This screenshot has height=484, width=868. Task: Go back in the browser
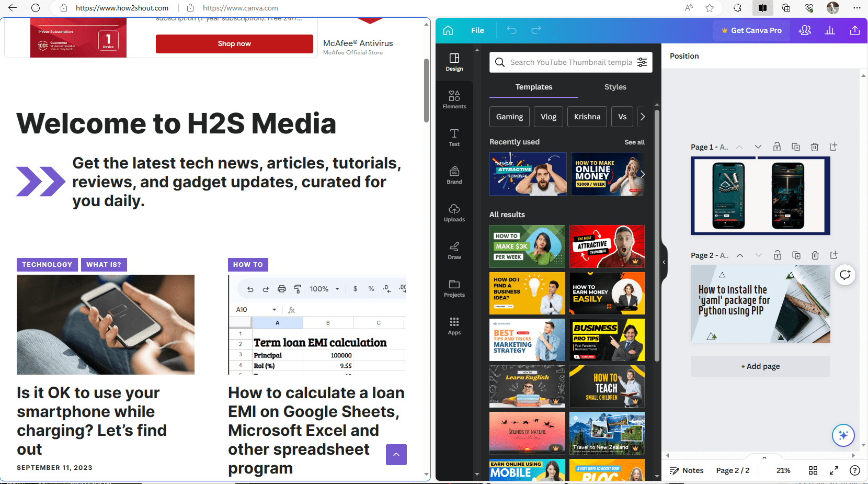(x=13, y=8)
